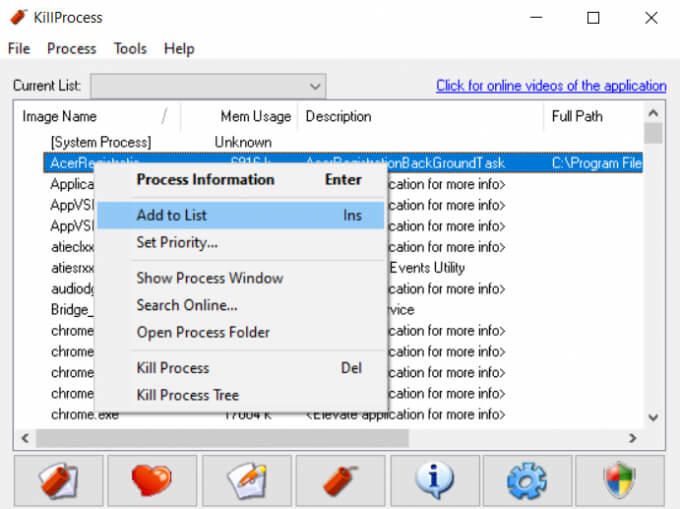Click the vertical scrollbar up arrow
680x509 pixels.
pos(653,114)
